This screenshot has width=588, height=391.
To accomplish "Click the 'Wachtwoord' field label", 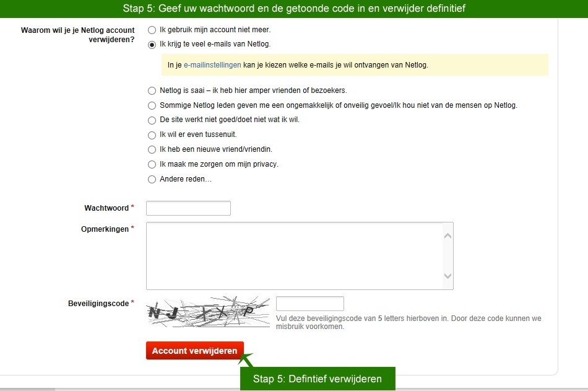I will point(106,208).
